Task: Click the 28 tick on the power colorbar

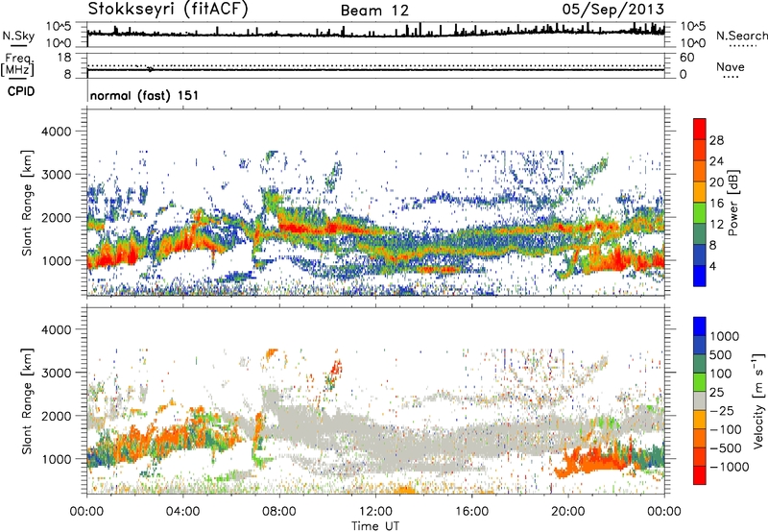Action: (716, 140)
